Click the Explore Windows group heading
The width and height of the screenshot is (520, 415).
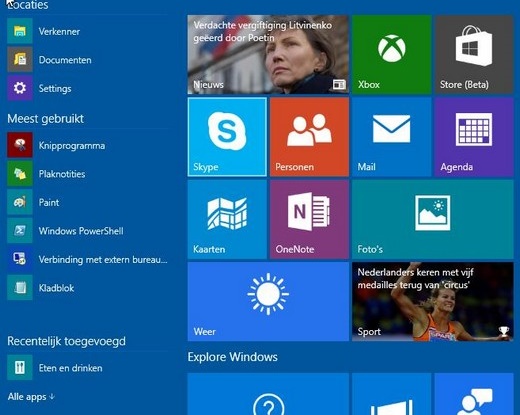pyautogui.click(x=233, y=357)
